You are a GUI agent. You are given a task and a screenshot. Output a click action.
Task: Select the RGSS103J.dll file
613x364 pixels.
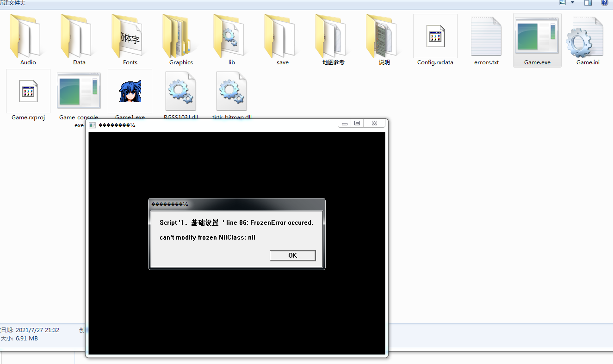pyautogui.click(x=181, y=95)
